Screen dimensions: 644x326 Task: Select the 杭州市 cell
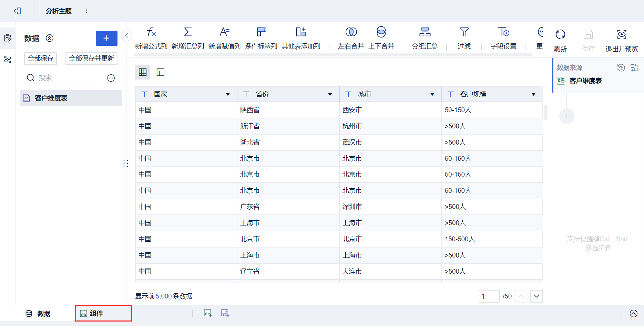tap(391, 126)
